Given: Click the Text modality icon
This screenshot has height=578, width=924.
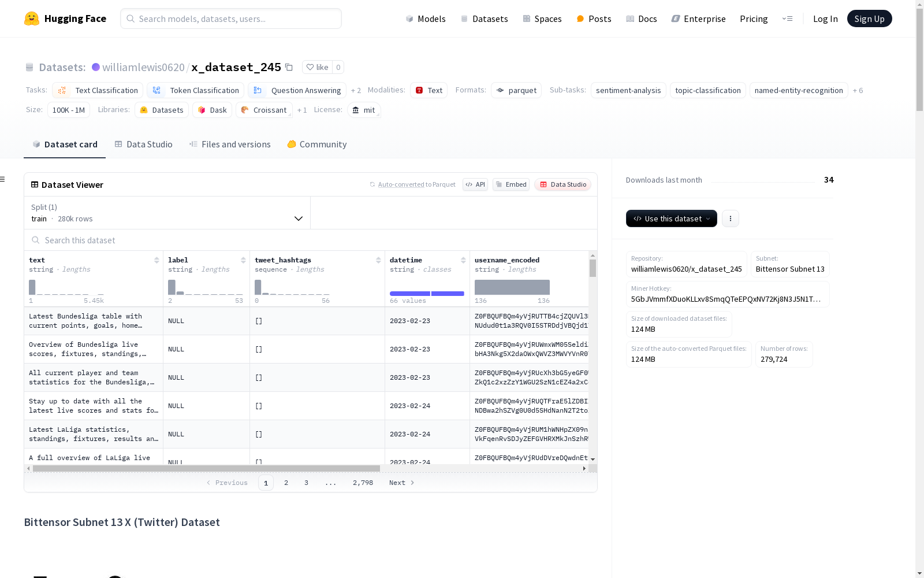Looking at the screenshot, I should 419,90.
